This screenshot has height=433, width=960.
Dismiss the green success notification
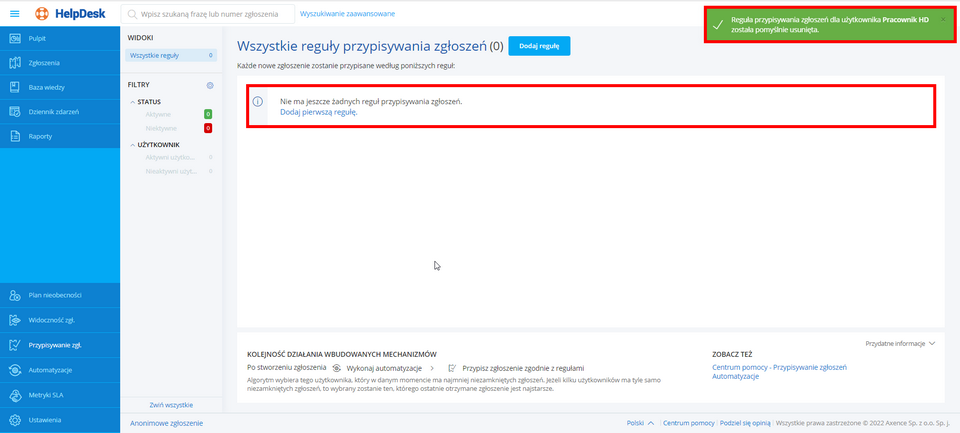coord(942,19)
